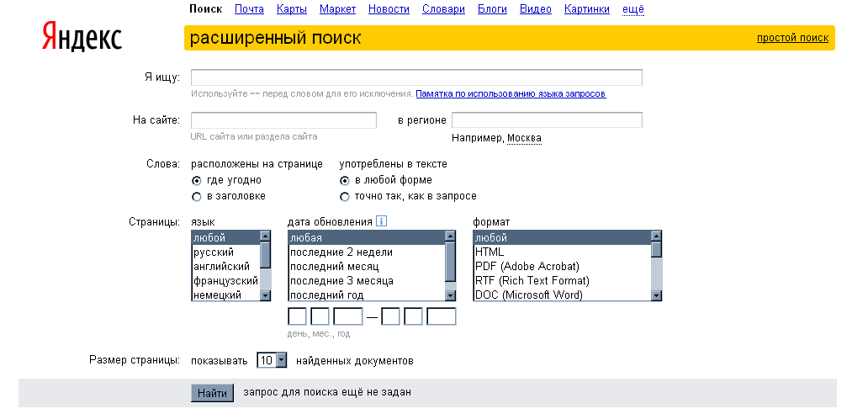Click format list scroll-up arrow
Screen dimensions: 868x414
point(656,236)
